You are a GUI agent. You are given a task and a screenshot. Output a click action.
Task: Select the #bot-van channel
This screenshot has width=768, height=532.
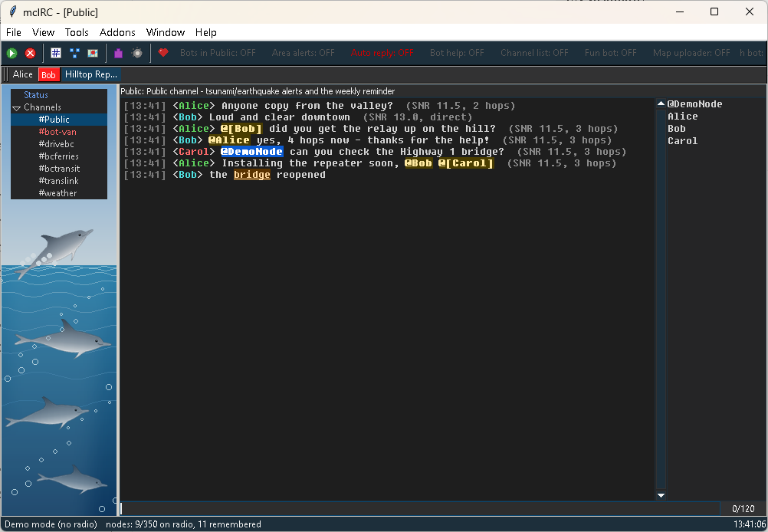coord(57,132)
